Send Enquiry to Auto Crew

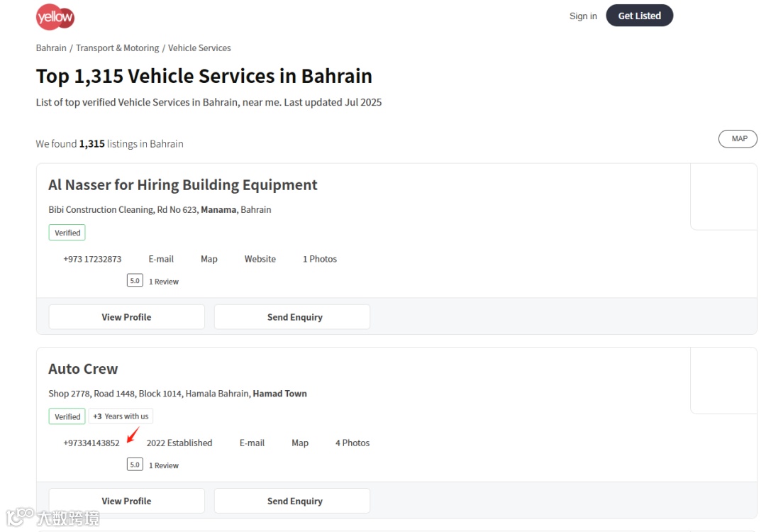(x=292, y=501)
